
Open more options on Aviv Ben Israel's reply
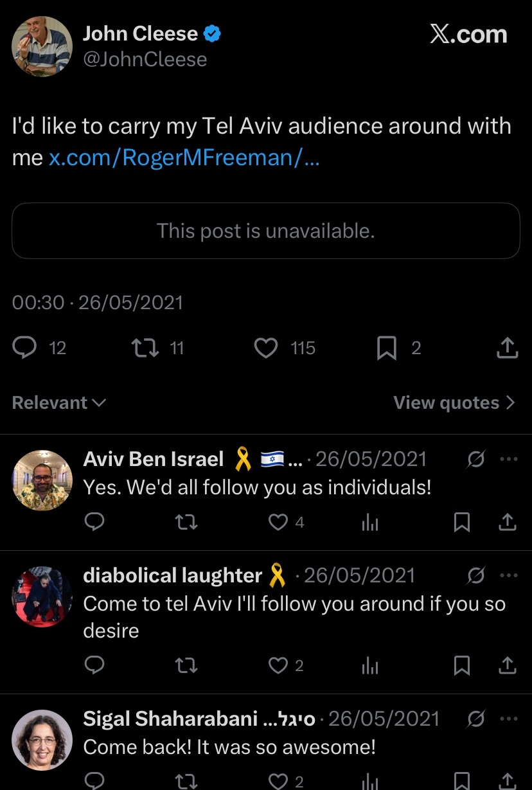click(508, 460)
